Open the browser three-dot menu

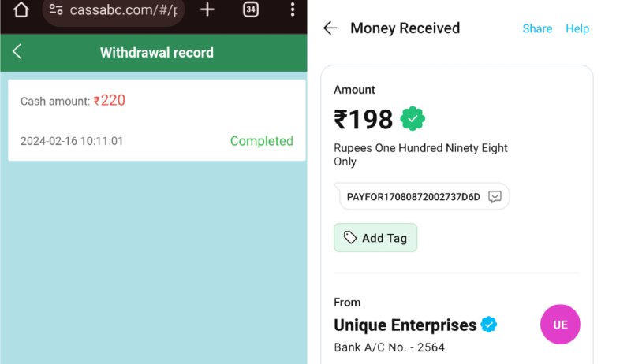293,9
